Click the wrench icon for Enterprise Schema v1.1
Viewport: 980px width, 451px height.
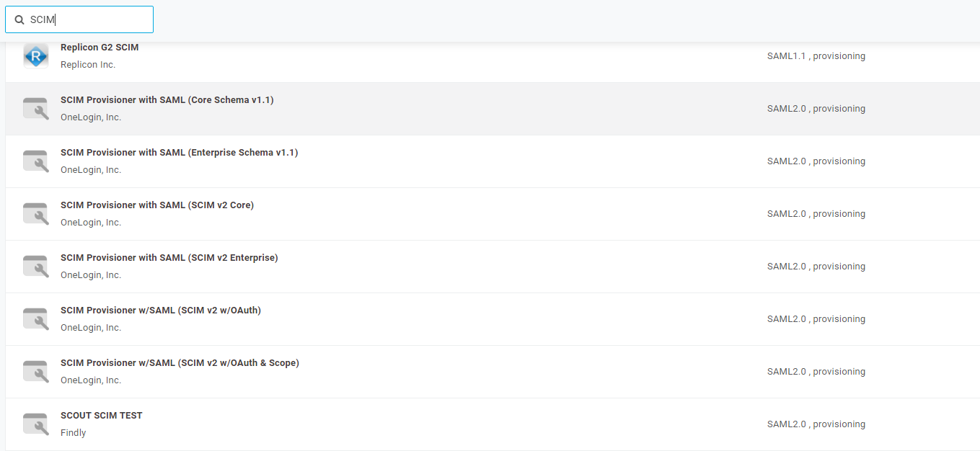point(35,161)
